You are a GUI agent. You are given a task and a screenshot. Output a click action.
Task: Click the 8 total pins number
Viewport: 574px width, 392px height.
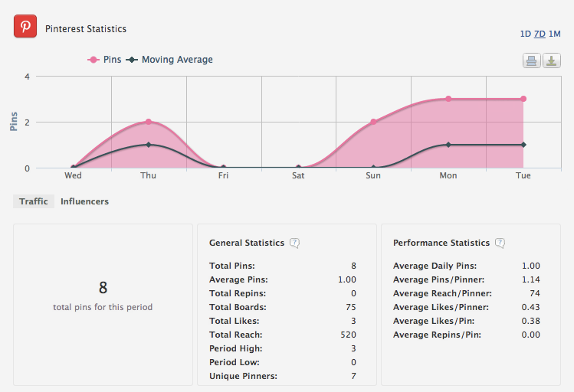(103, 288)
